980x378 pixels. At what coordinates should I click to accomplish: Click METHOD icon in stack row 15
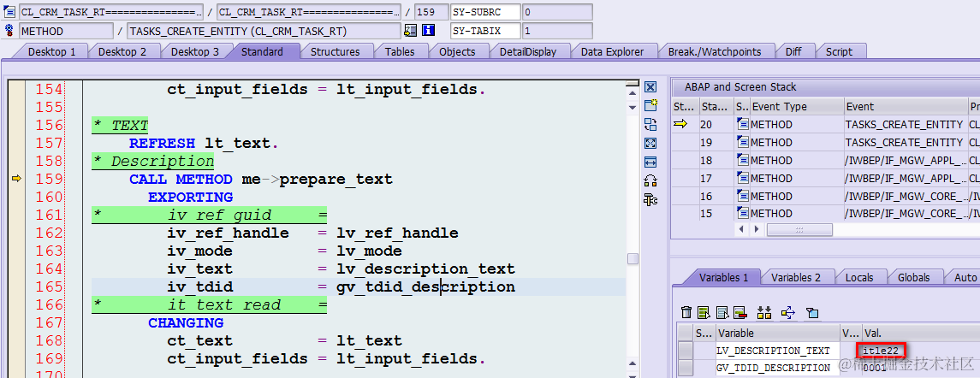743,214
